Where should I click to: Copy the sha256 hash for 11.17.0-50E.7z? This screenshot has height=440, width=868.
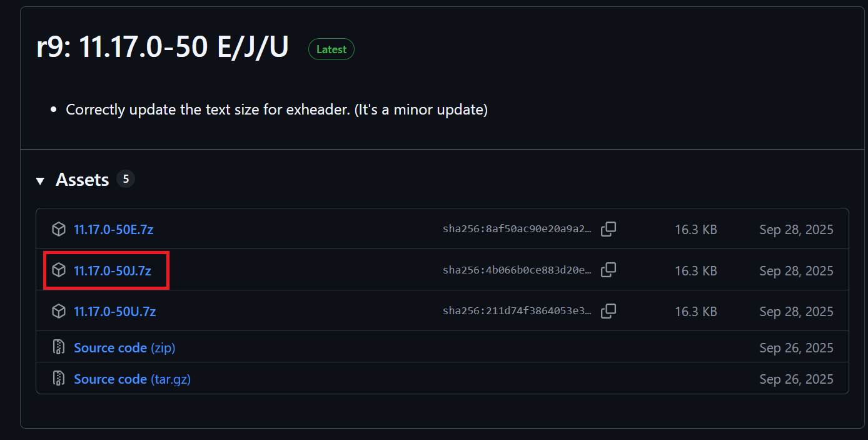[x=608, y=230]
